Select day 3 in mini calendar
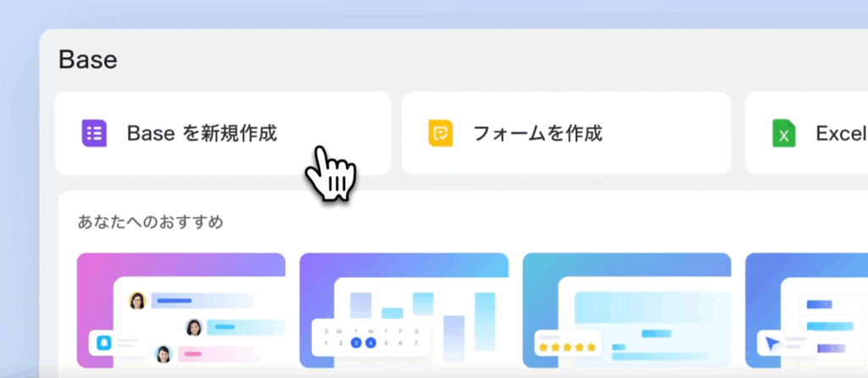Image resolution: width=868 pixels, height=378 pixels. pos(356,343)
